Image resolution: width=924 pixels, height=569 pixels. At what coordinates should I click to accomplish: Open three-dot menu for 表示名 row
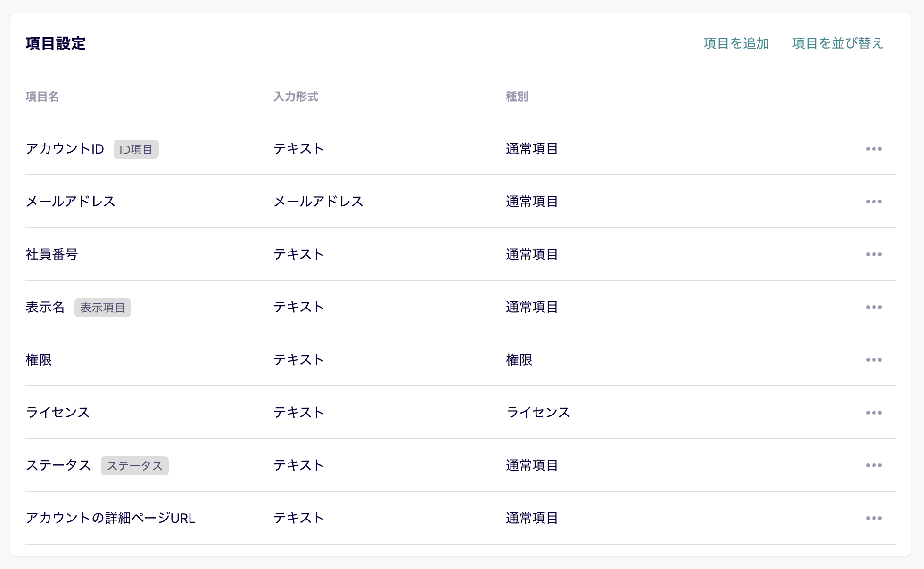click(x=874, y=307)
